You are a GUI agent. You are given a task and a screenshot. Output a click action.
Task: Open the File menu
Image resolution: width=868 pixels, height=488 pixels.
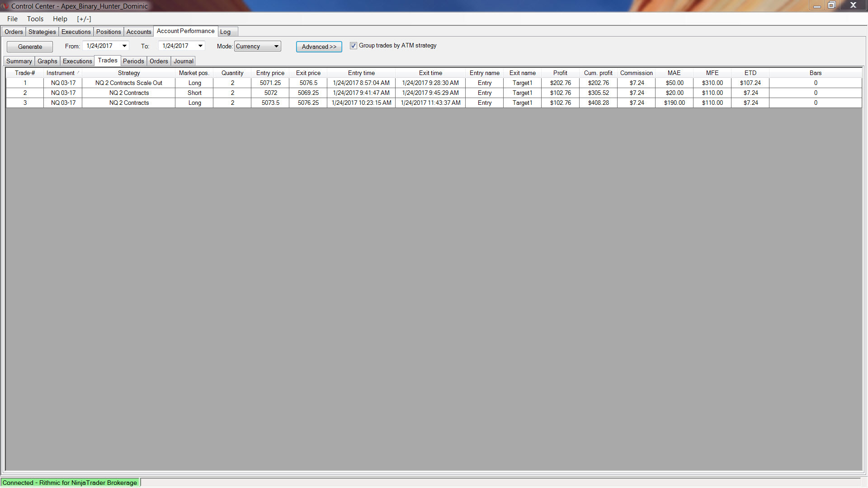point(12,19)
